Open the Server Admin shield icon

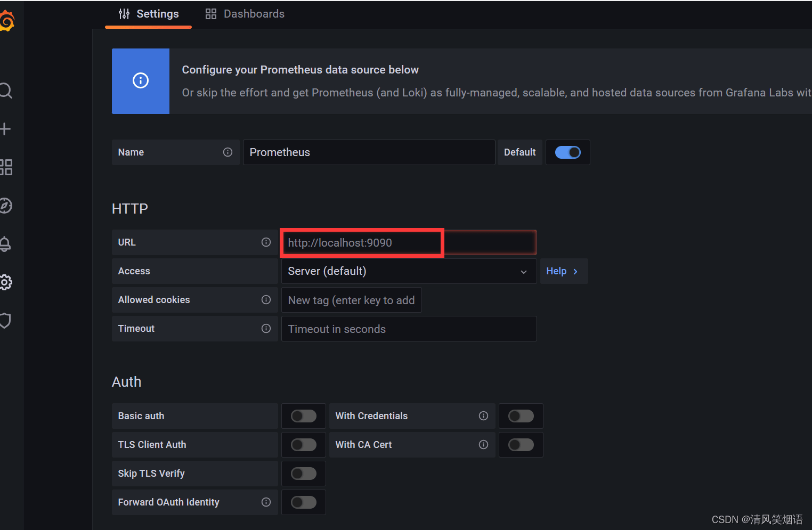click(x=5, y=321)
